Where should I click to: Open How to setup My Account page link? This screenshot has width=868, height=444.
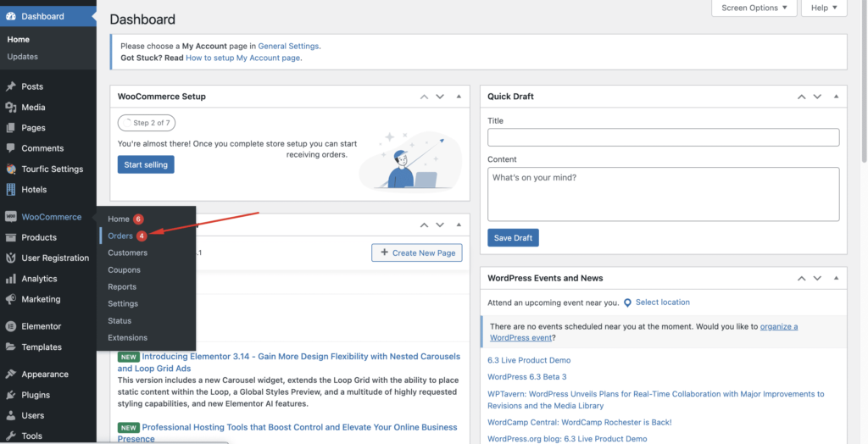click(243, 58)
